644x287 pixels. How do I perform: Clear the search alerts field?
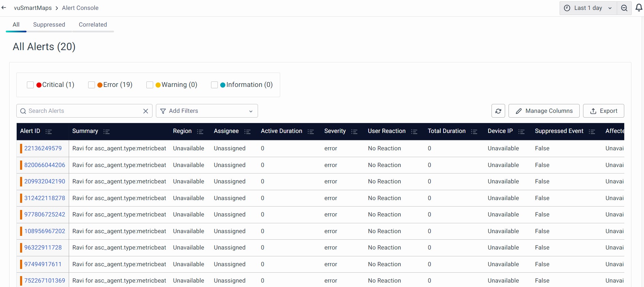pos(146,111)
